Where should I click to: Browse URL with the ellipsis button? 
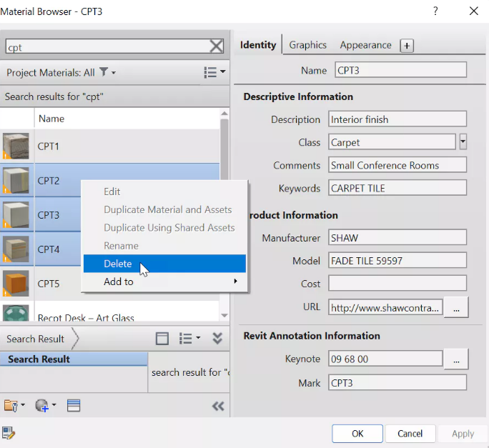456,307
